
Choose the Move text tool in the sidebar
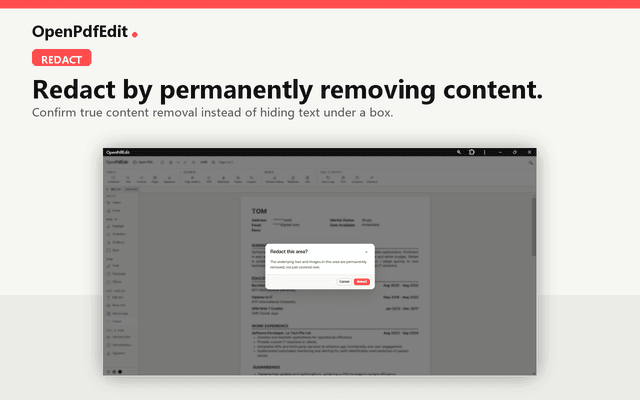pos(116,305)
